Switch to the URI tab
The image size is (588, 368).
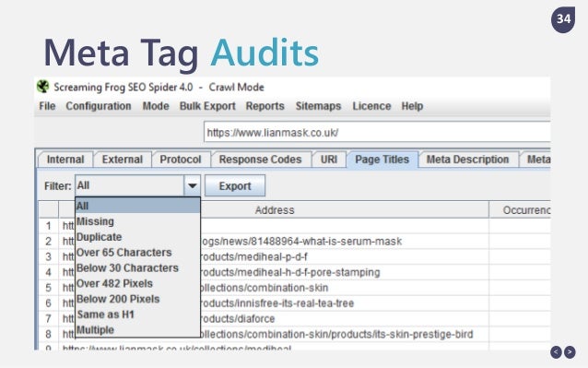pyautogui.click(x=329, y=160)
